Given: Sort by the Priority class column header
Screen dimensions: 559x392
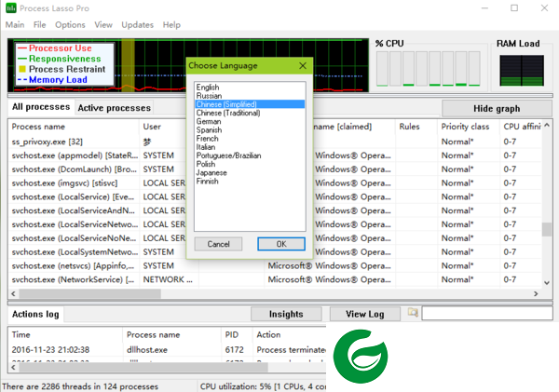Looking at the screenshot, I should (469, 127).
